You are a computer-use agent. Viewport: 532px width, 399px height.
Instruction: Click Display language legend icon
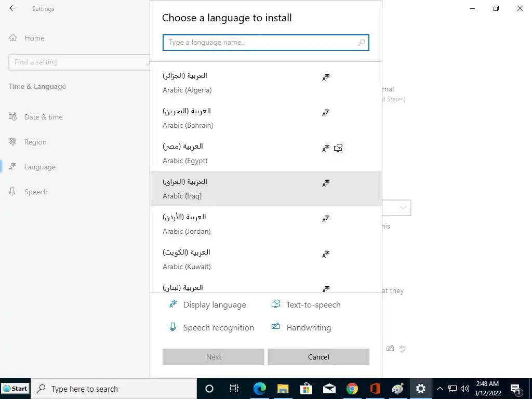point(173,304)
